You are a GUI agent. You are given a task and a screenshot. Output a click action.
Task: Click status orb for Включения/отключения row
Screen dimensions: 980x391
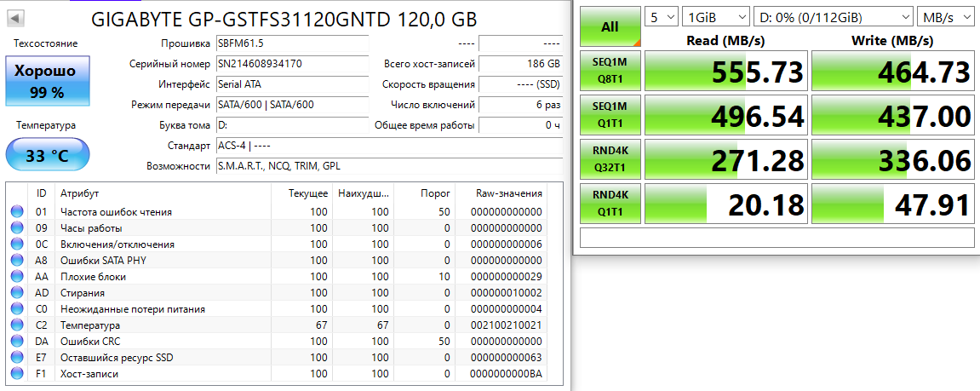[x=17, y=244]
